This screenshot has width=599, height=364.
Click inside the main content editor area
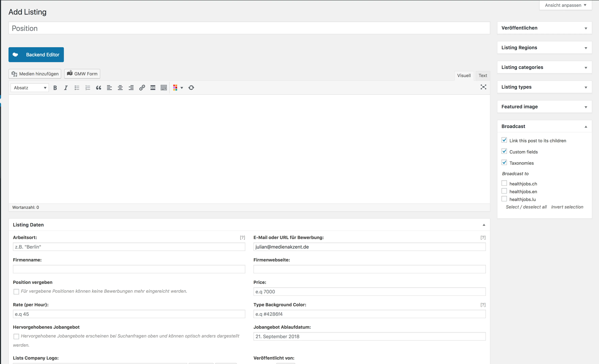(249, 149)
